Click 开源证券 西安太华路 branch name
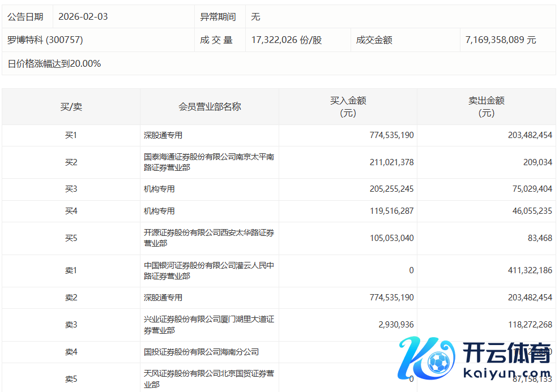The width and height of the screenshot is (559, 392). 208,238
